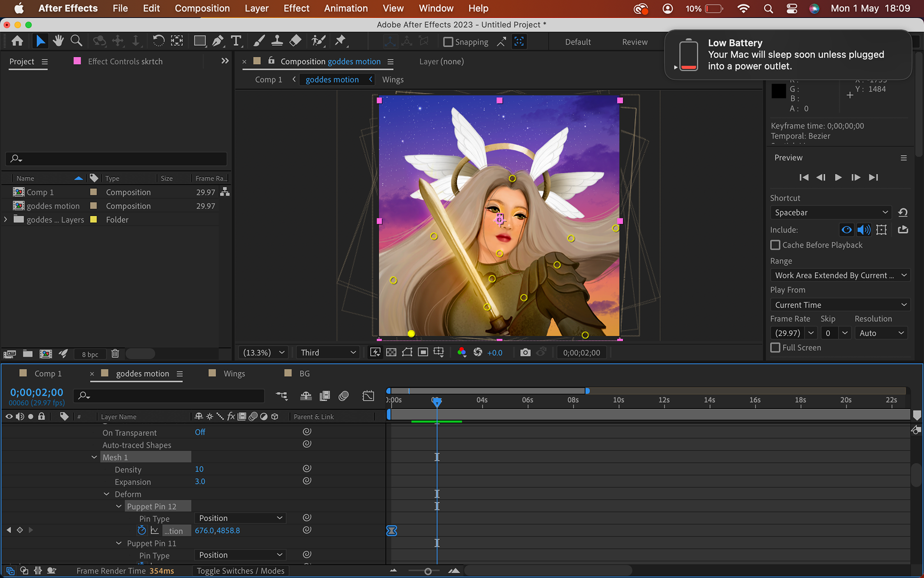Click the Review workspace button
The width and height of the screenshot is (924, 578).
tap(635, 42)
